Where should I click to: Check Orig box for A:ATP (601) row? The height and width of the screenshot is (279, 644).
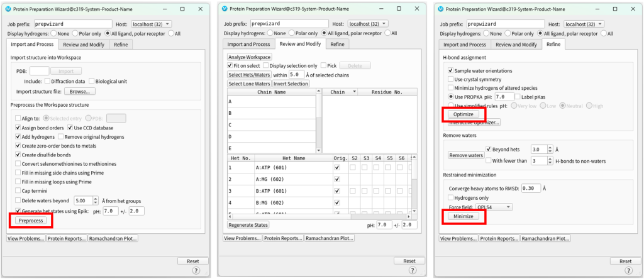click(338, 168)
